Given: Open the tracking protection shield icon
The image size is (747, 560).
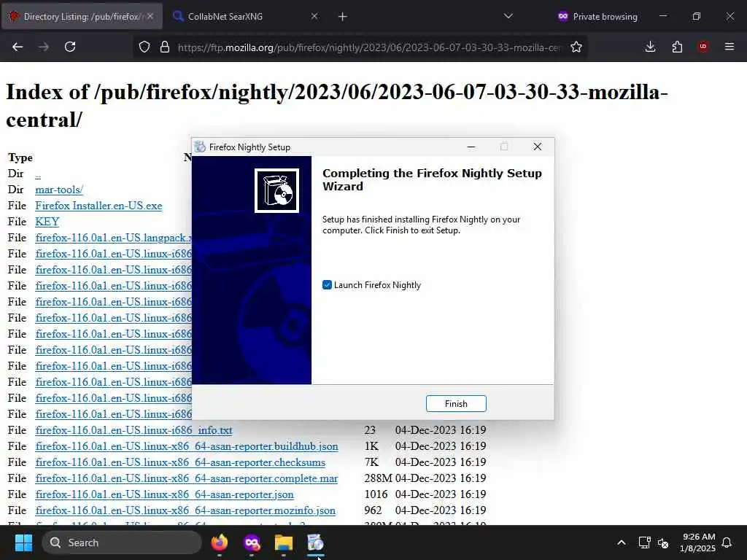Looking at the screenshot, I should coord(144,47).
